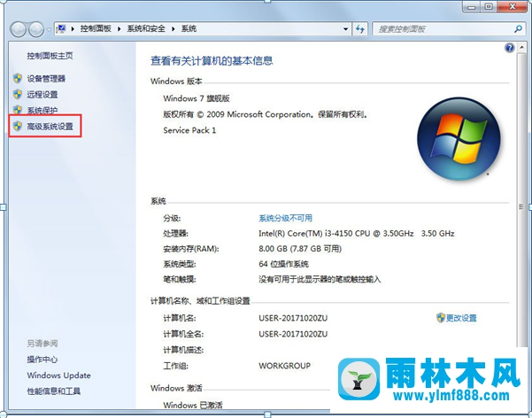Open 操作中心 link

point(42,360)
